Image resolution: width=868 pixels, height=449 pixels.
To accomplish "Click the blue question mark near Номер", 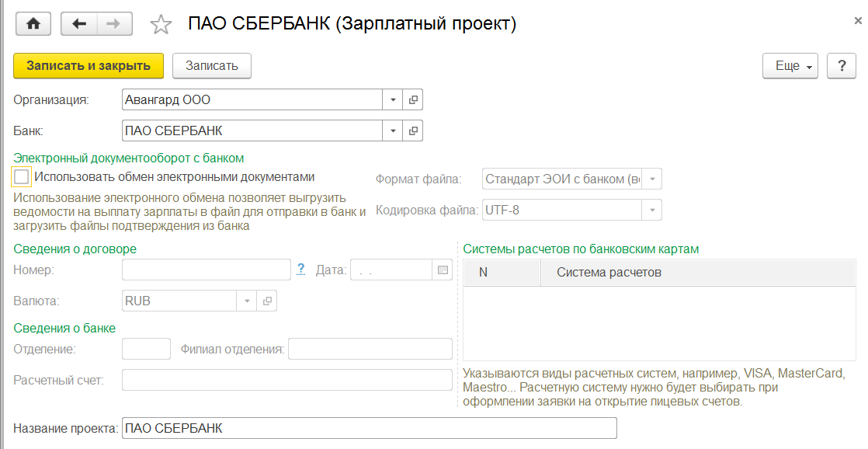I will click(x=301, y=270).
